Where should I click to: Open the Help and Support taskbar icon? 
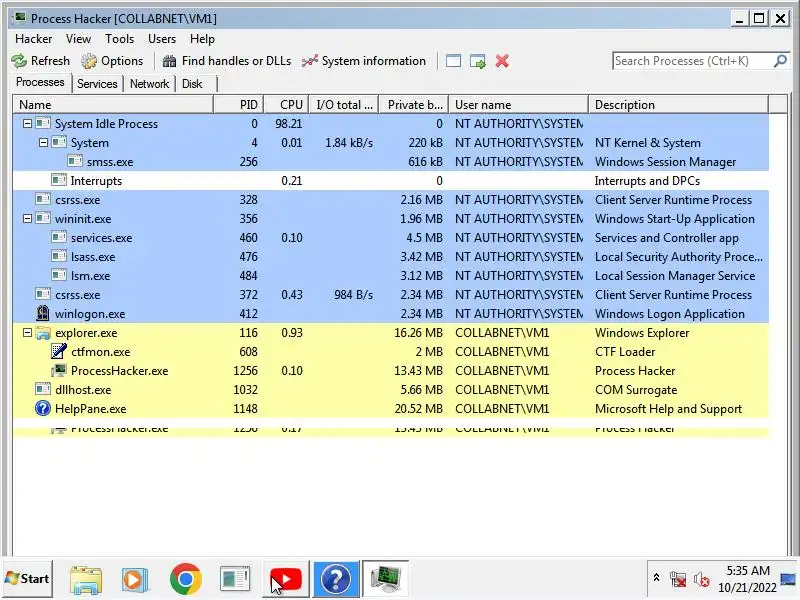click(335, 579)
